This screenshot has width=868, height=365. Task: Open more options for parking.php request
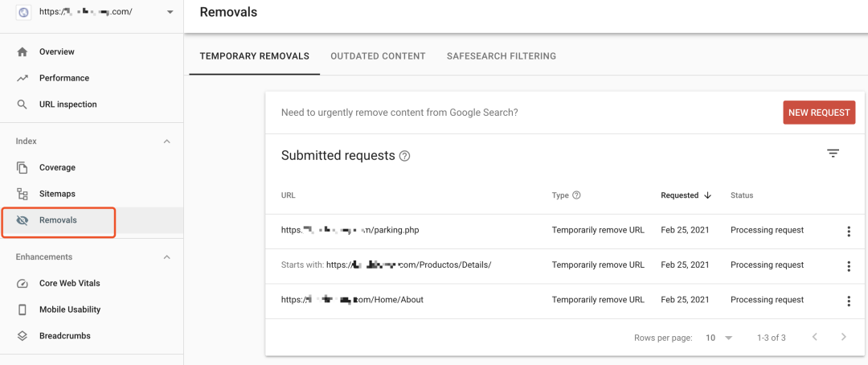coord(849,232)
